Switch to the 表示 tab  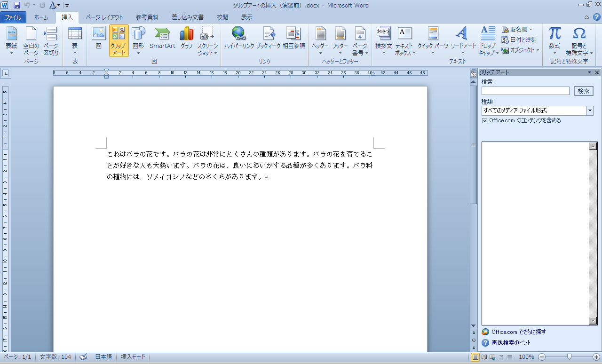(247, 17)
